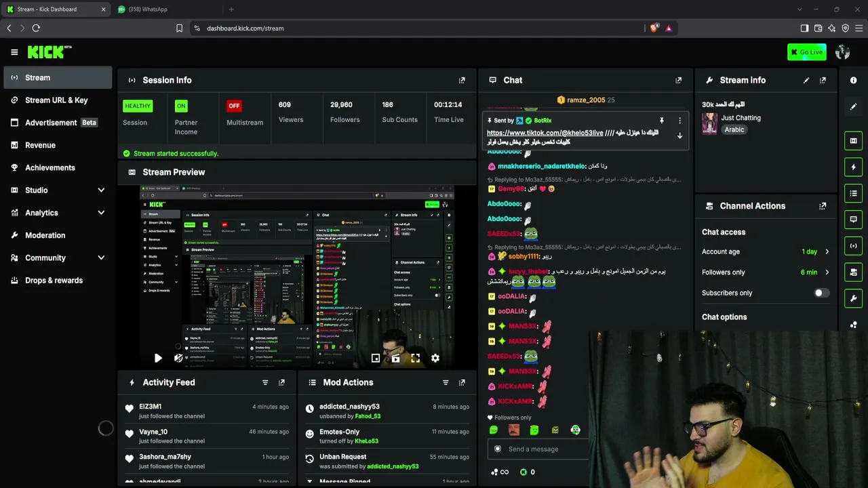Select the first green emote below chat
The image size is (868, 488).
494,430
